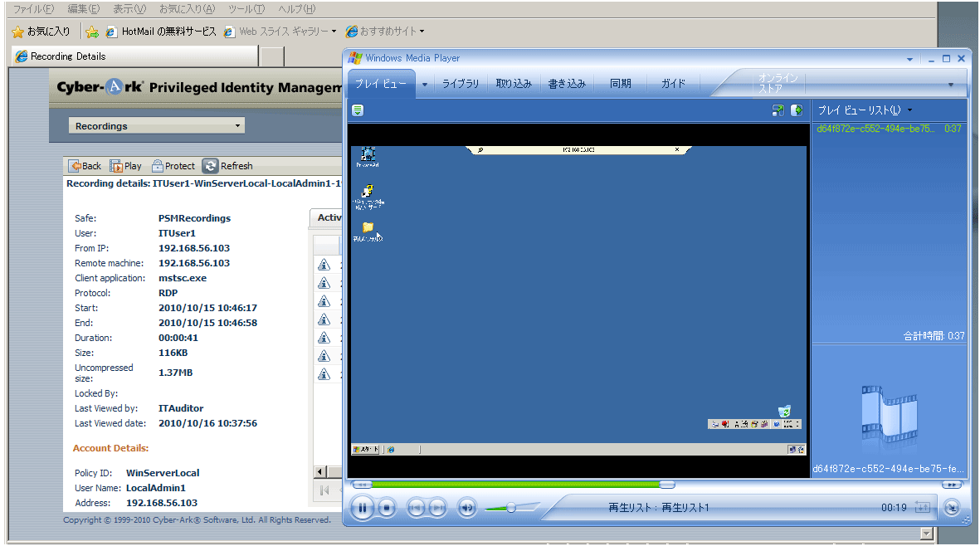This screenshot has width=980, height=546.
Task: Open the Web スライス ギャラリー dropdown
Action: click(280, 32)
